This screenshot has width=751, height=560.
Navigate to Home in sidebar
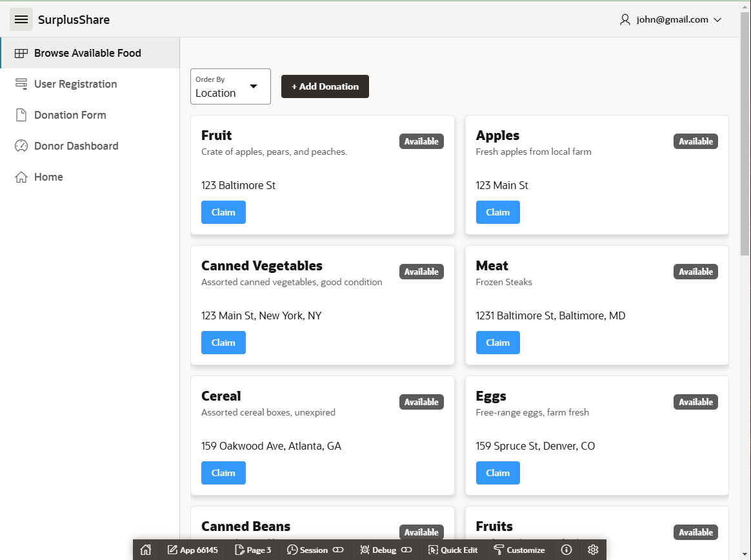90,177
